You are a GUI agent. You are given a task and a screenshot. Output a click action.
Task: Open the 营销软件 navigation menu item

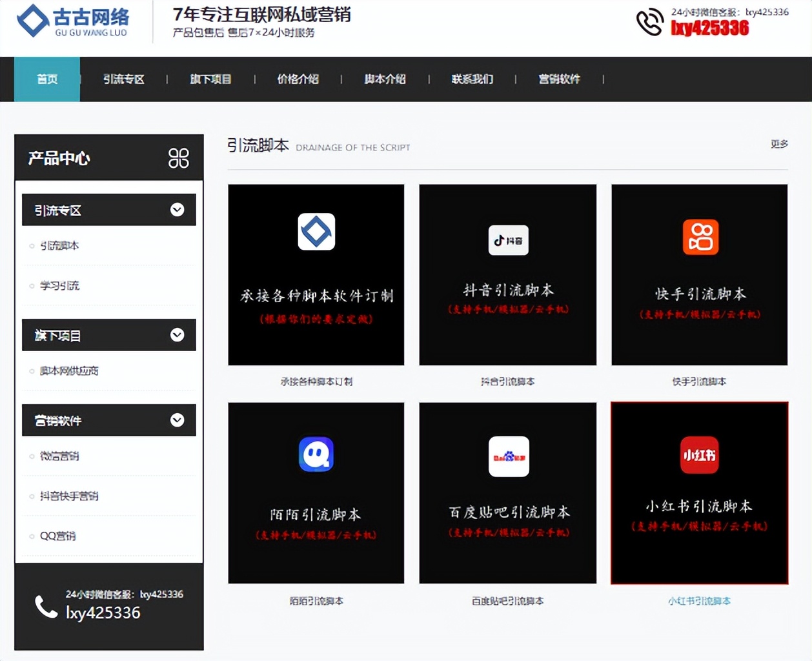[559, 79]
